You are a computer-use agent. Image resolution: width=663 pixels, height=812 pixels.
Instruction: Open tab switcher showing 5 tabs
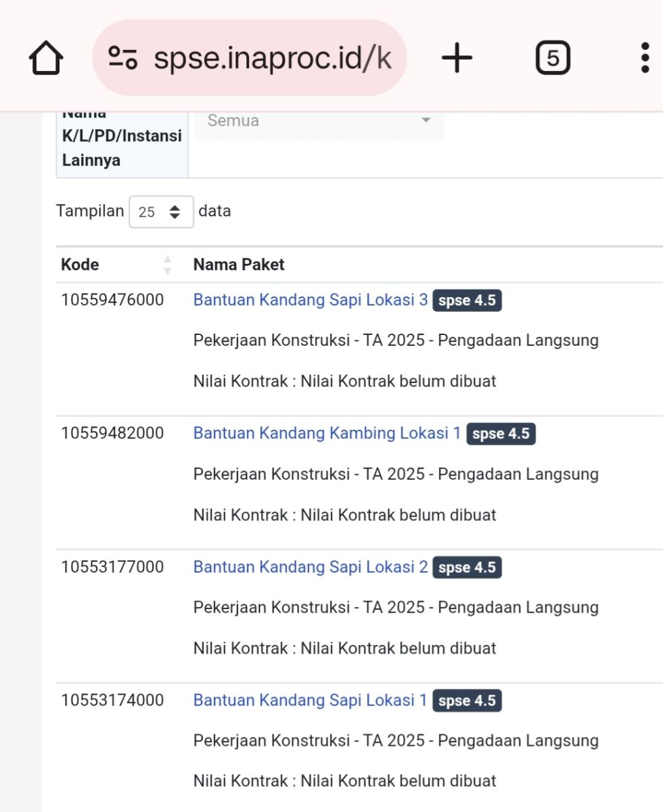click(553, 59)
